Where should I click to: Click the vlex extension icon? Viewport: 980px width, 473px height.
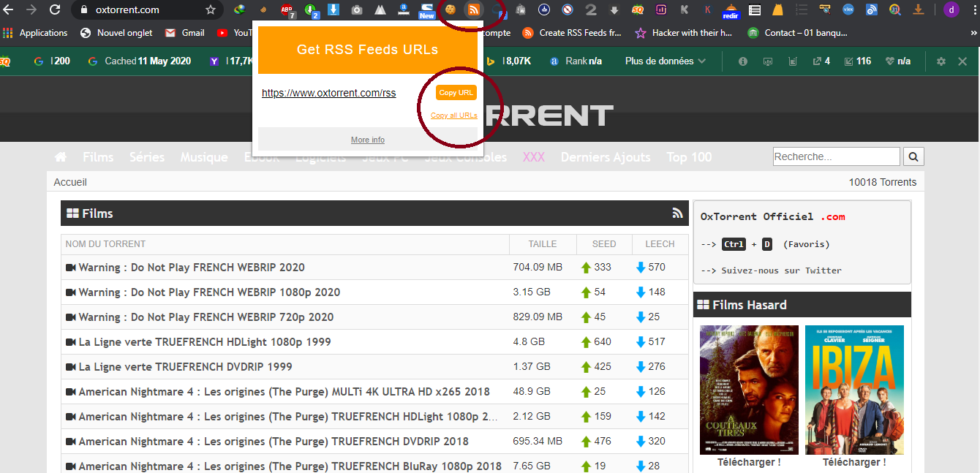(x=848, y=10)
